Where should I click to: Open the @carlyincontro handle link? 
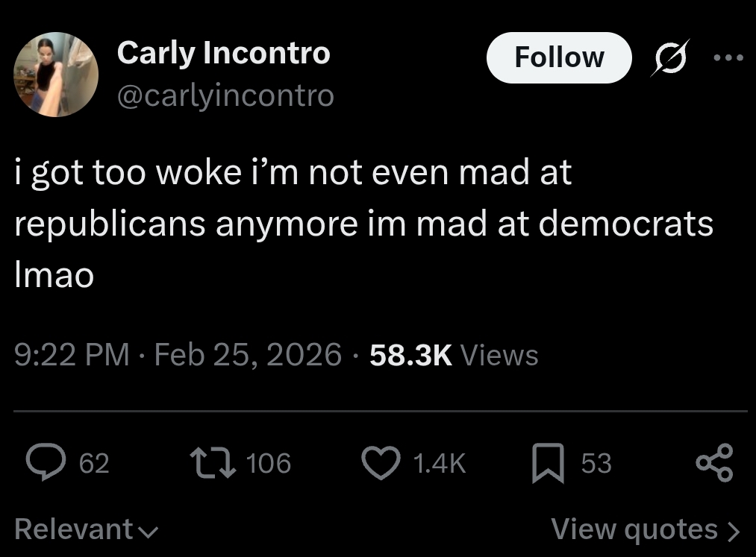pyautogui.click(x=225, y=95)
